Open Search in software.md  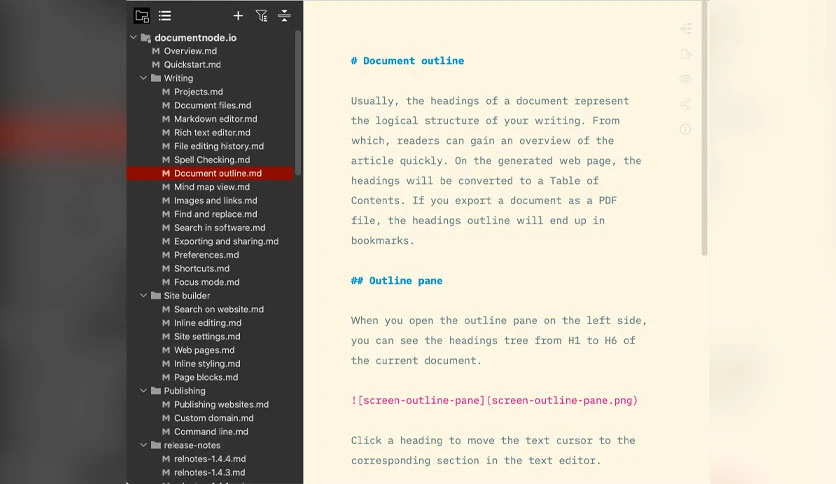[219, 228]
